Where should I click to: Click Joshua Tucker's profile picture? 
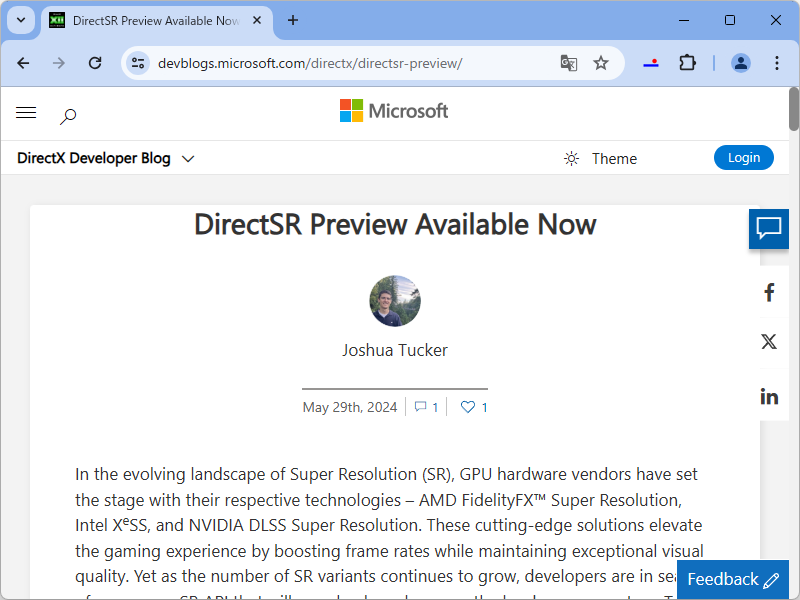click(x=394, y=301)
